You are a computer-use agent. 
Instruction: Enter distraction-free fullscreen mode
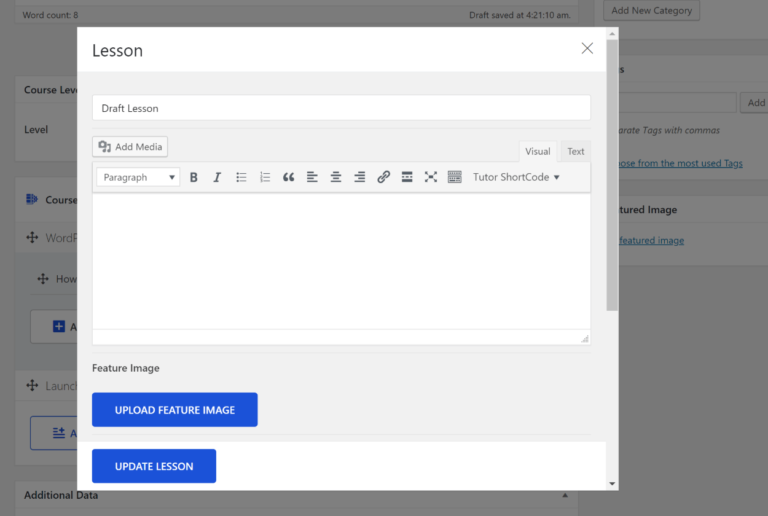(x=431, y=177)
